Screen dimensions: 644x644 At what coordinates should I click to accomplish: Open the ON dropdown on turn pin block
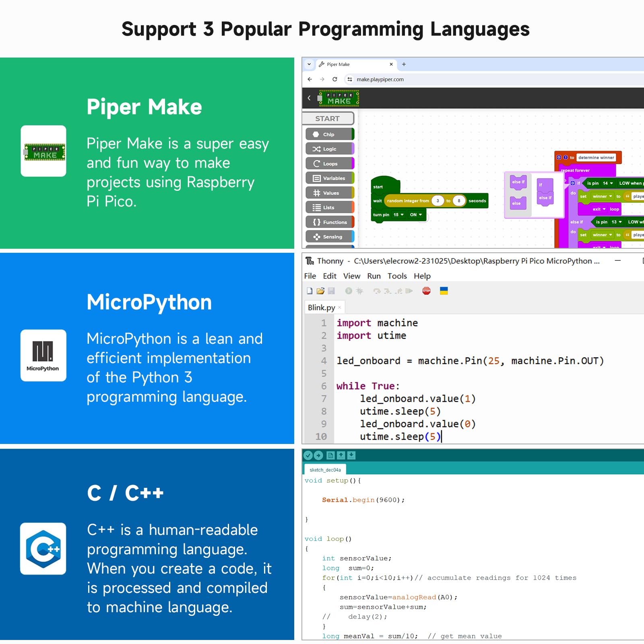416,215
